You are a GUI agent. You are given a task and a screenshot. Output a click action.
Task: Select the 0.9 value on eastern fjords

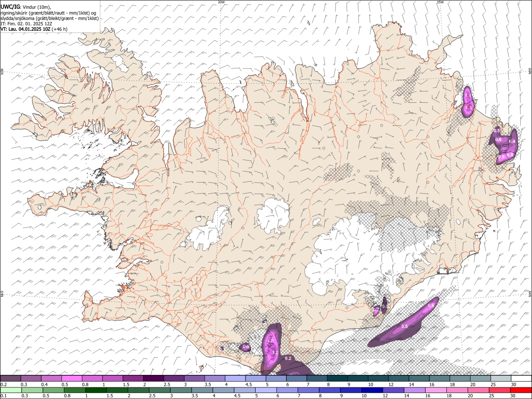pyautogui.click(x=501, y=157)
